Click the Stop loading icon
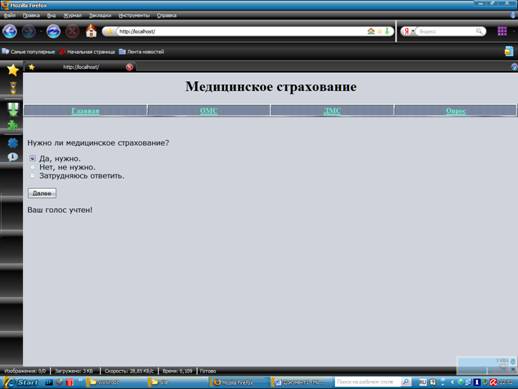The width and height of the screenshot is (518, 389). pos(72,32)
